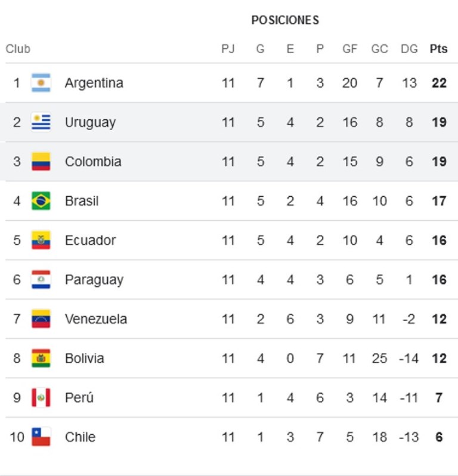Select the Bolivia flag icon
The image size is (458, 476).
[41, 358]
